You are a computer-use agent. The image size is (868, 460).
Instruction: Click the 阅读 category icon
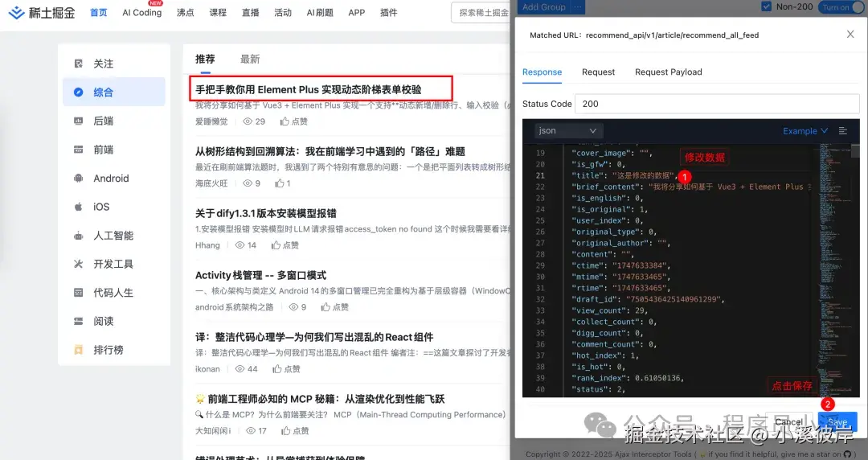[x=79, y=321]
